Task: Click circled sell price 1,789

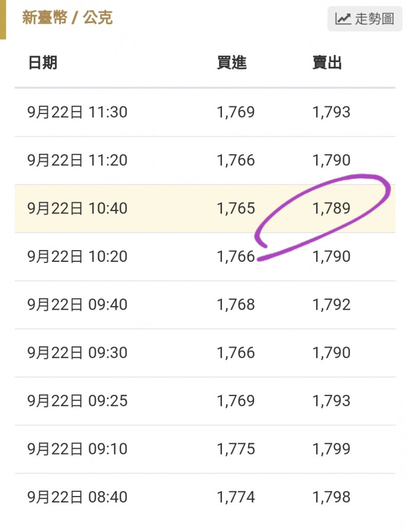Action: click(x=331, y=209)
